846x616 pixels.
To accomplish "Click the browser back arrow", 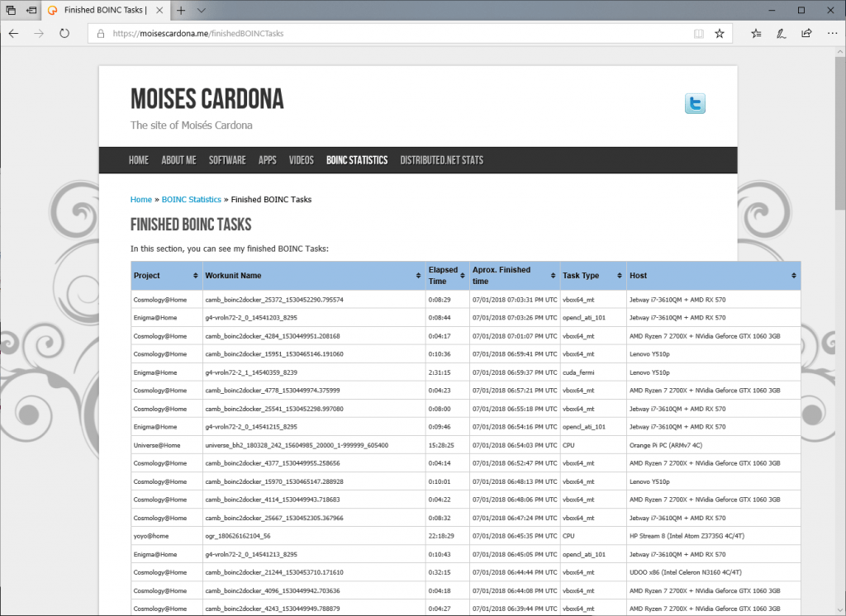I will [x=13, y=34].
